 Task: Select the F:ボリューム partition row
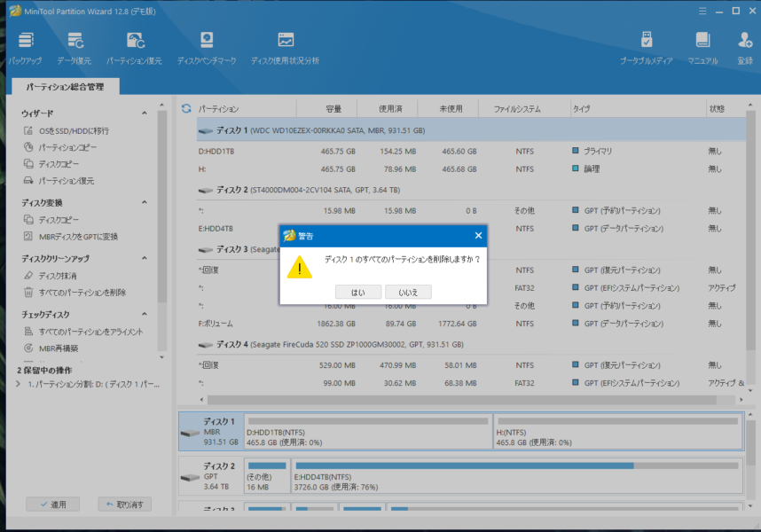471,324
